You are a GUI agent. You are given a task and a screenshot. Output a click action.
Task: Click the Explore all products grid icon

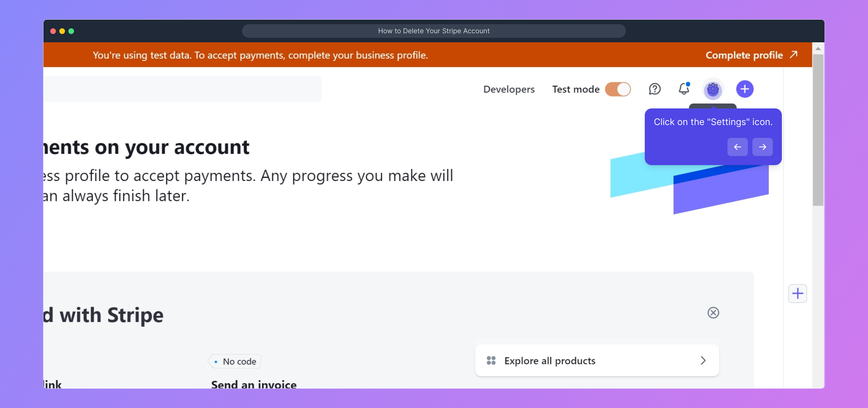tap(491, 360)
